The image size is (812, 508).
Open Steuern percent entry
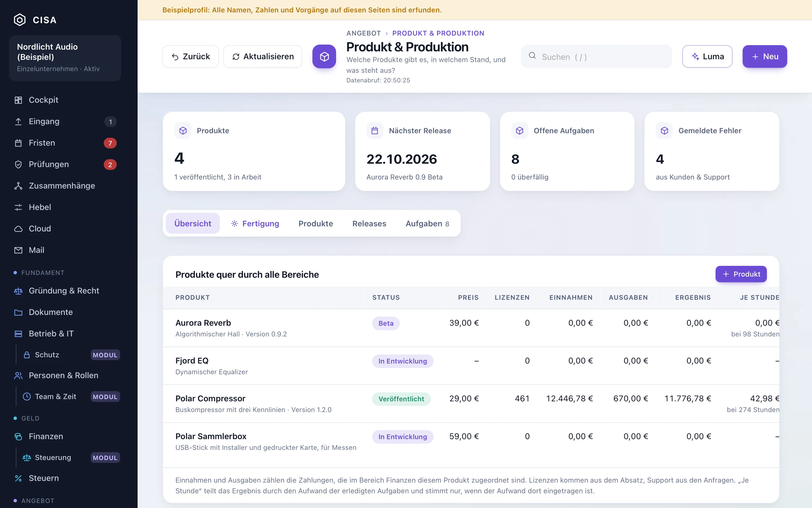point(65,478)
